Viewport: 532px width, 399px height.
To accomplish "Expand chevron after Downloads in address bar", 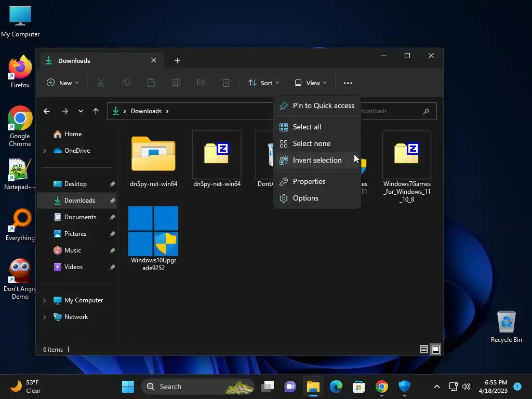I will (167, 111).
